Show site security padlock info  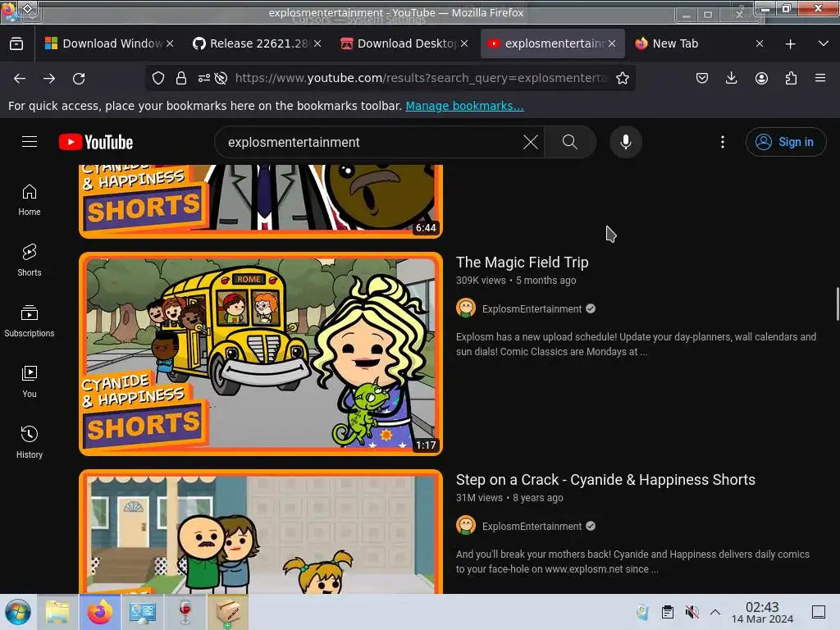coord(181,78)
